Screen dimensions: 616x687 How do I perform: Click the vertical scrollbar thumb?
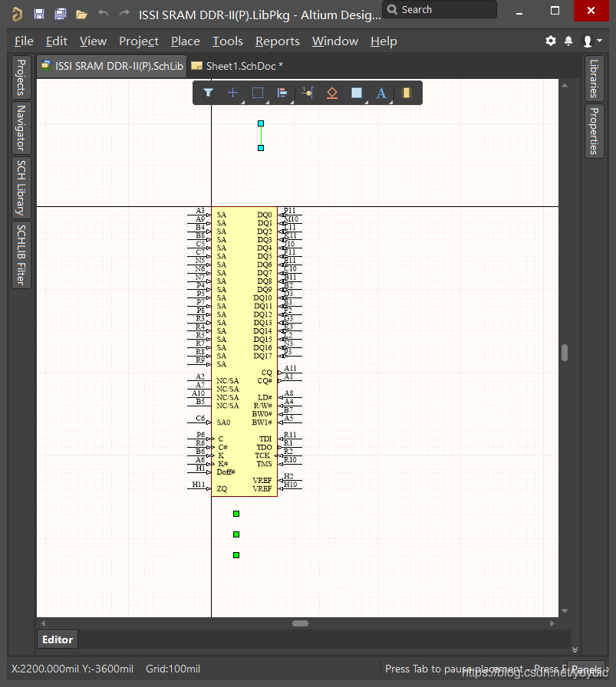pyautogui.click(x=565, y=353)
